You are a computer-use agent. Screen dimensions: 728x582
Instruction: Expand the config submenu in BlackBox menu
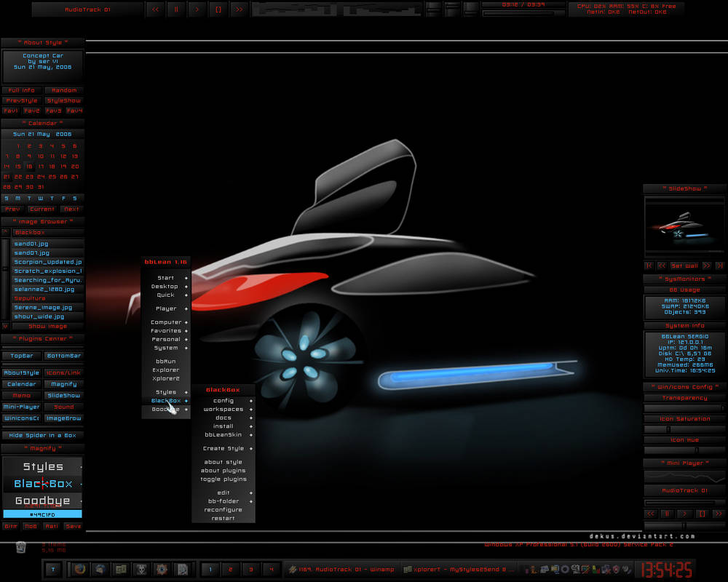coord(223,401)
